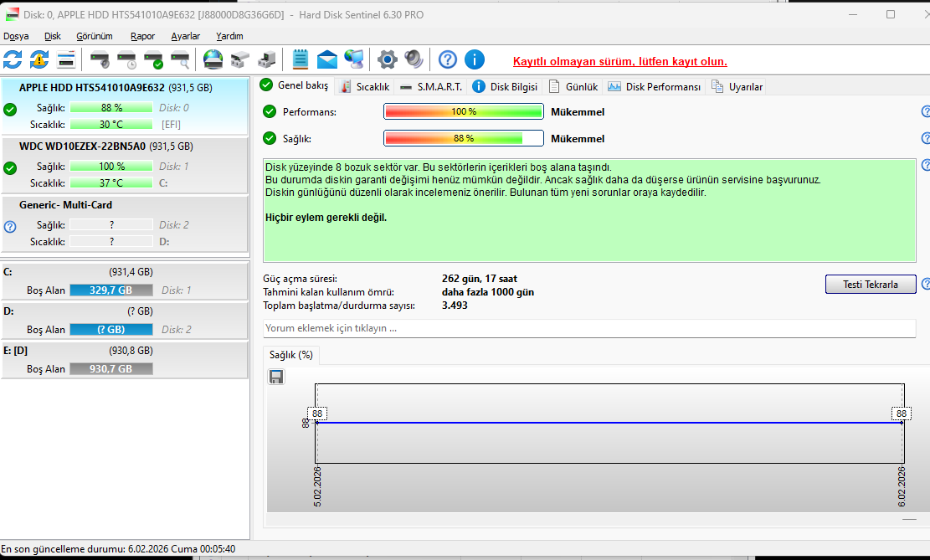This screenshot has width=930, height=560.
Task: Select the Sağlık (%) graph tab
Action: point(291,355)
